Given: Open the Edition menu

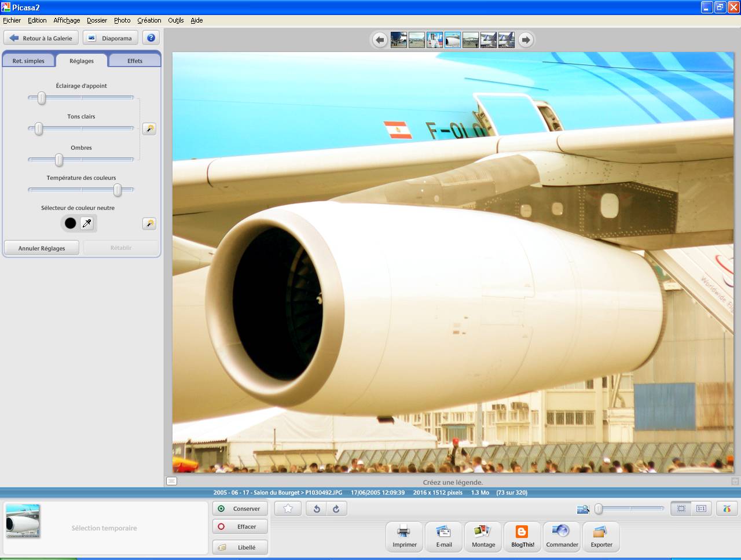Looking at the screenshot, I should (37, 20).
